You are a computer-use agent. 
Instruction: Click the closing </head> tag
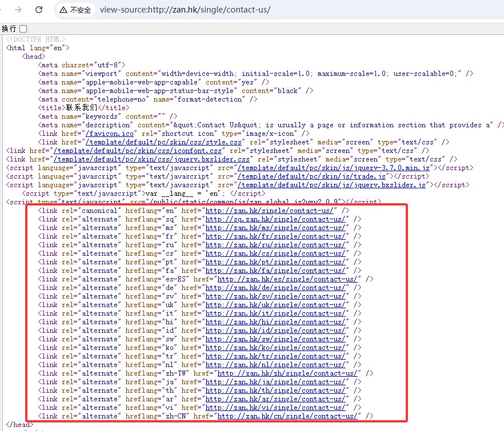[19, 425]
